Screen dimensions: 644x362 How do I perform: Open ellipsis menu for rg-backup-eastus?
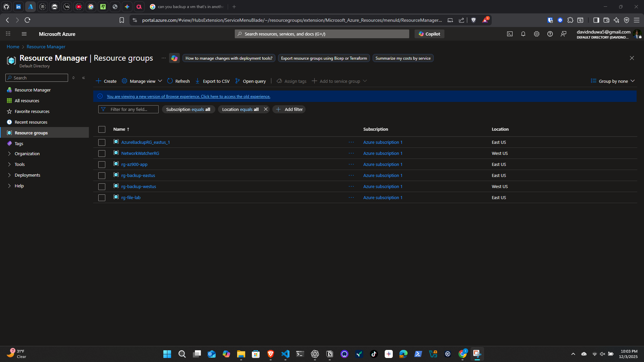pyautogui.click(x=351, y=175)
